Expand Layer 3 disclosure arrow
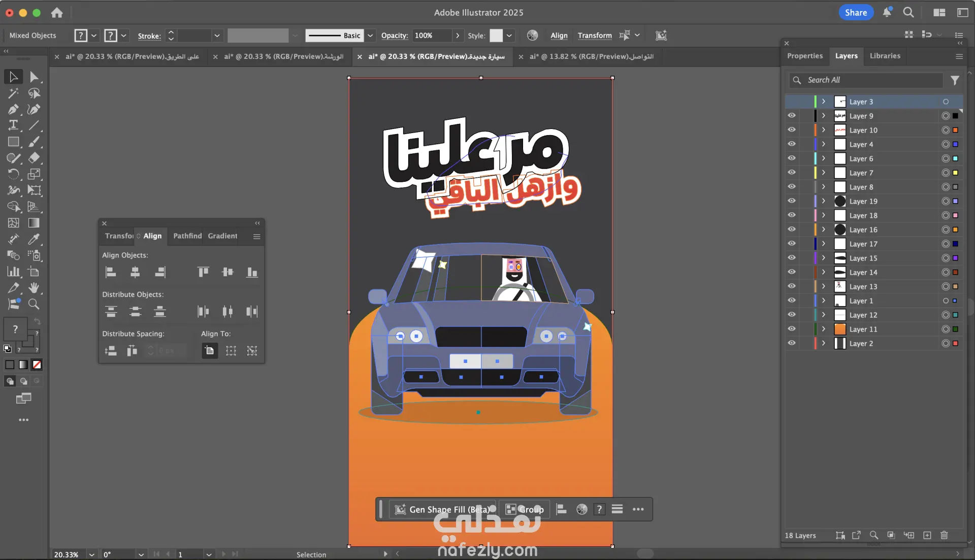Image resolution: width=975 pixels, height=560 pixels. click(824, 102)
